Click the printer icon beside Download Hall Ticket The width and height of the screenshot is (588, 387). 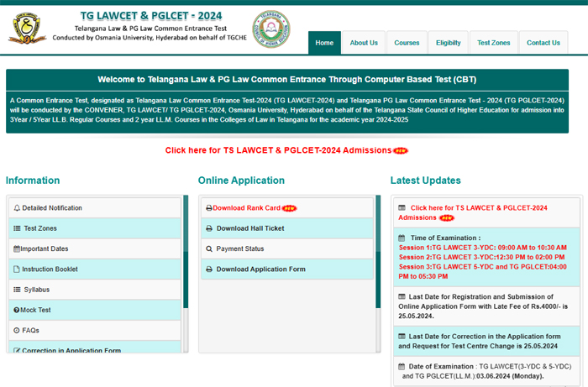coord(209,228)
